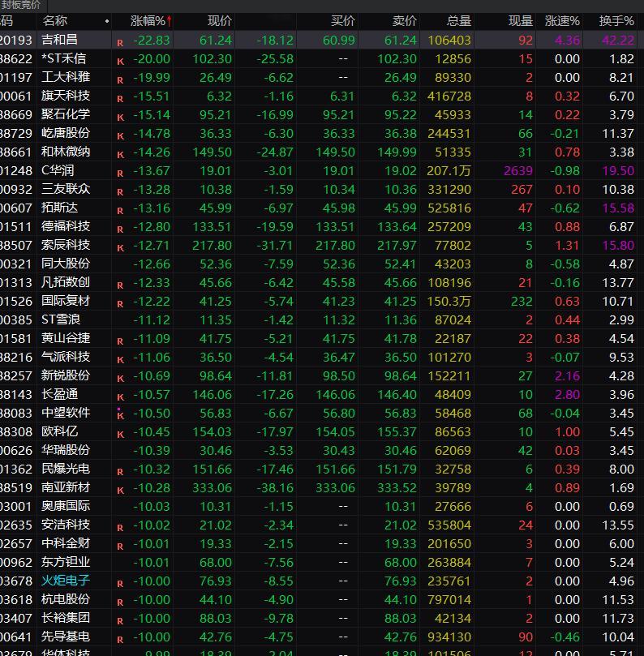Select the stock name 工大科雅
The image size is (644, 656).
[x=66, y=77]
